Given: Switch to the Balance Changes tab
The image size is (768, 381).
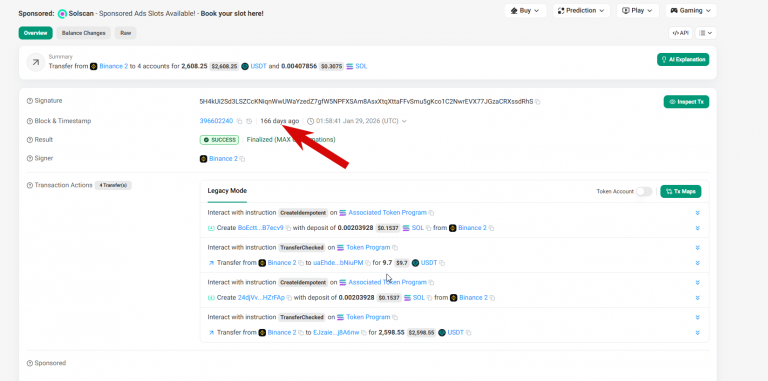Looking at the screenshot, I should (83, 33).
